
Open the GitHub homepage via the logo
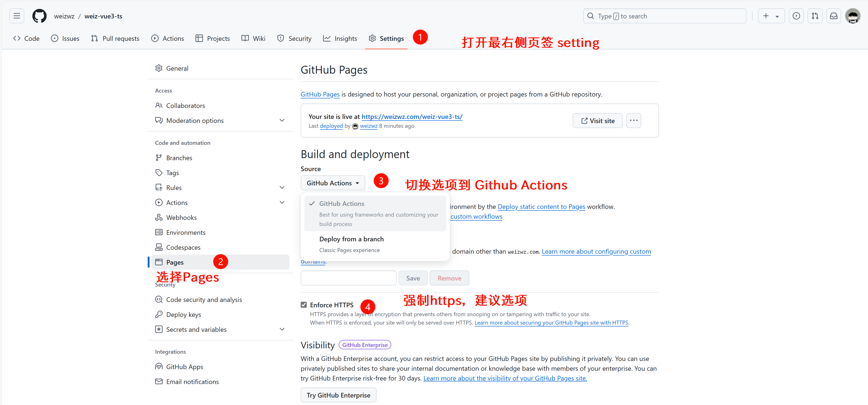[x=39, y=16]
